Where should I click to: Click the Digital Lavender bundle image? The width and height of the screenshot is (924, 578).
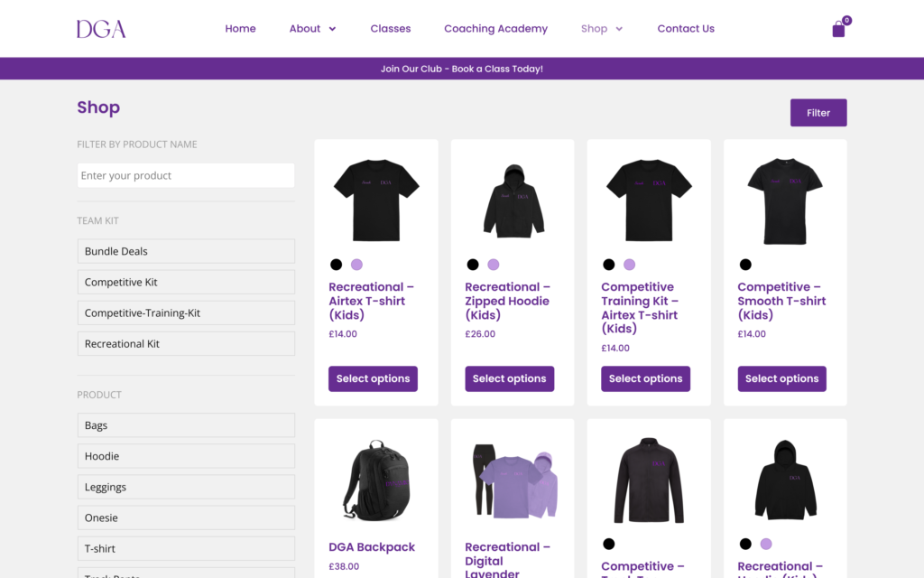click(x=513, y=480)
